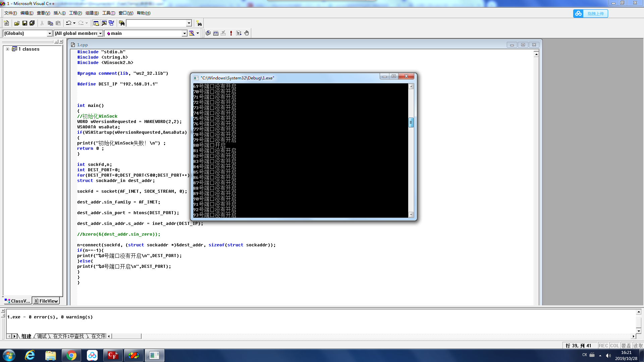Toggle breakpoint with the hand icon
Image resolution: width=644 pixels, height=362 pixels.
pyautogui.click(x=247, y=33)
